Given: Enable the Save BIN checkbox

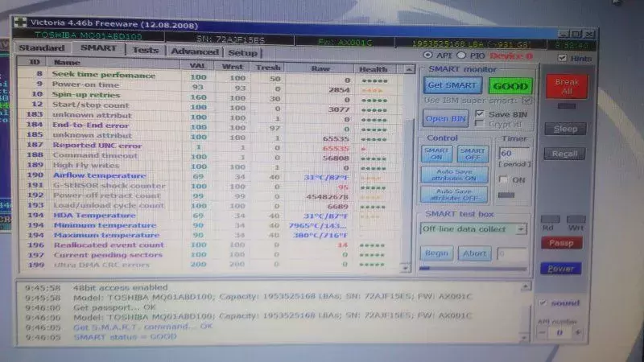Looking at the screenshot, I should tap(479, 113).
